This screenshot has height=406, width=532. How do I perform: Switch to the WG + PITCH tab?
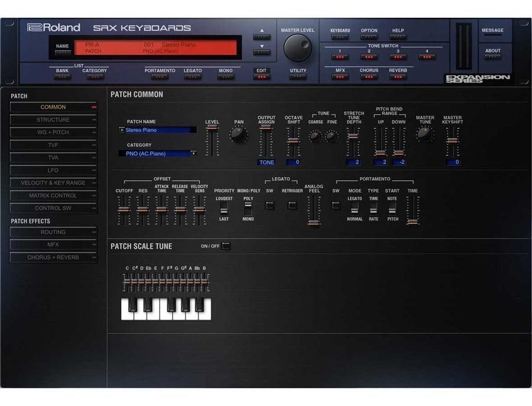tap(54, 132)
